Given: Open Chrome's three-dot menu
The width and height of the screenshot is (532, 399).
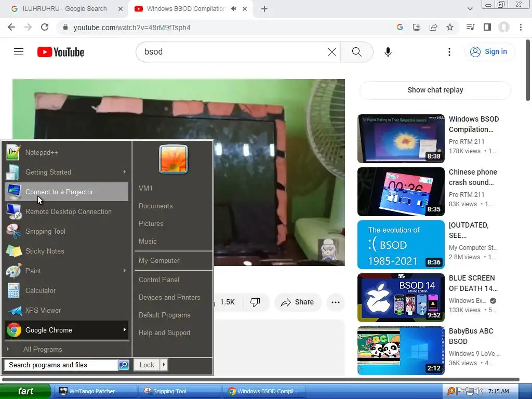Looking at the screenshot, I should pyautogui.click(x=521, y=27).
